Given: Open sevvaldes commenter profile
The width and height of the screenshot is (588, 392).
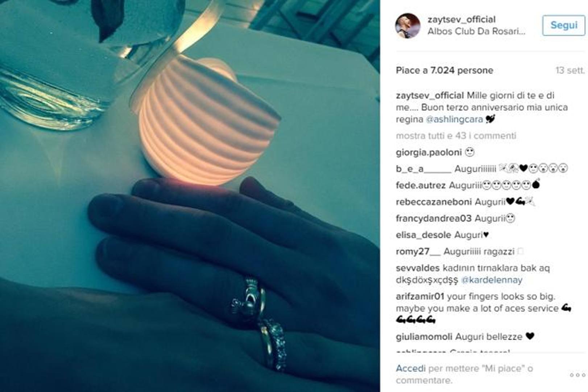Looking at the screenshot, I should (x=418, y=268).
